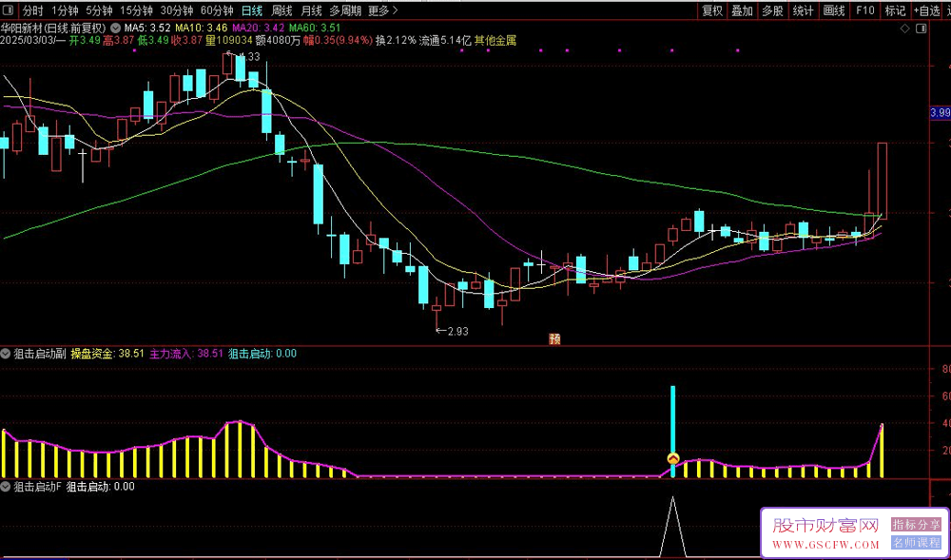The height and width of the screenshot is (560, 951).
Task: Click the white spike in 狙击启动F panel
Action: [x=672, y=526]
